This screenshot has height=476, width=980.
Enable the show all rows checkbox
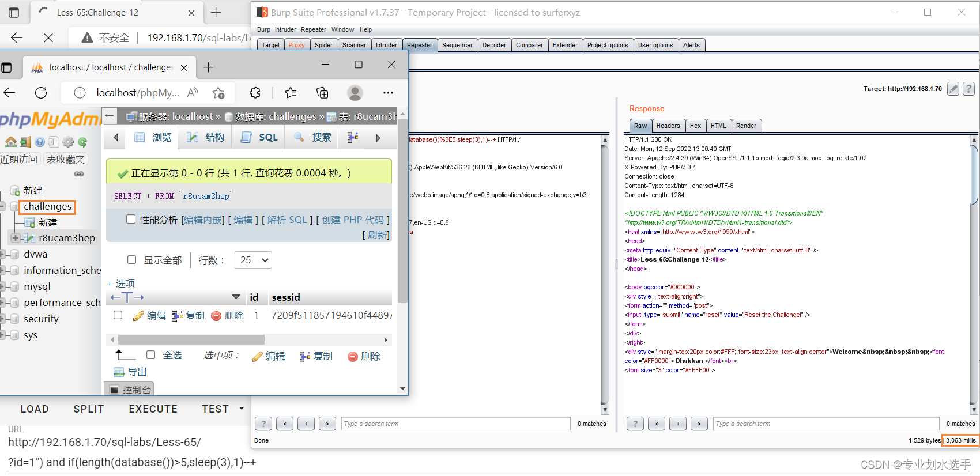pyautogui.click(x=131, y=260)
